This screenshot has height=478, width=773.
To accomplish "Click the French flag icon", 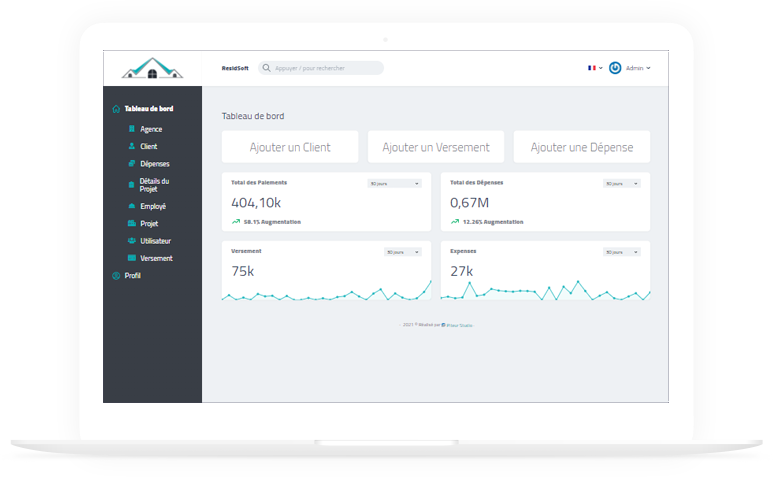I will click(592, 68).
